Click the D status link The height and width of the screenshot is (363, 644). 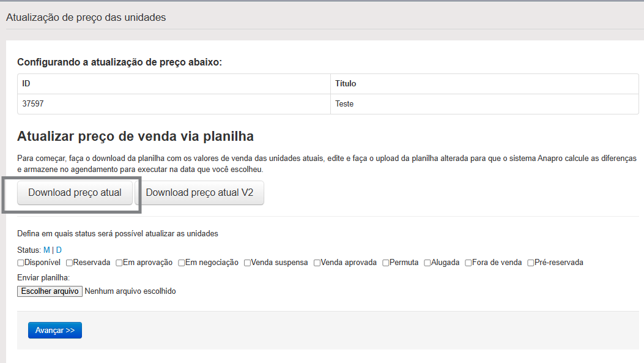click(x=59, y=250)
